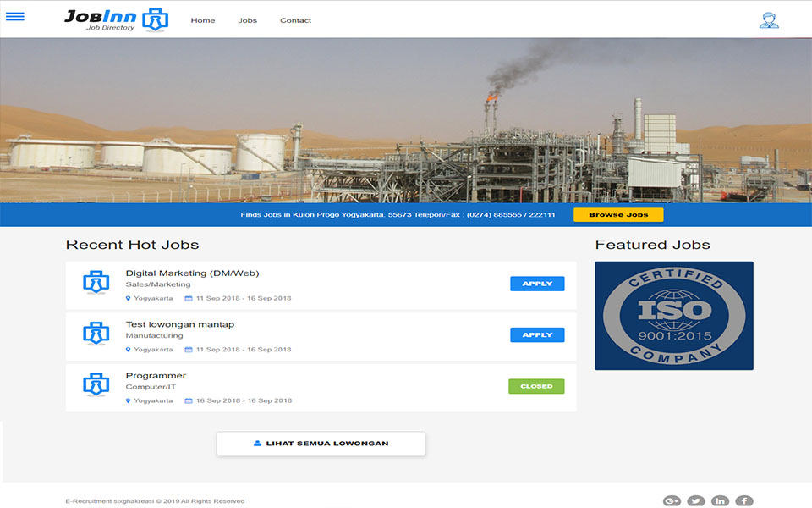Go to the Home menu item

point(203,20)
